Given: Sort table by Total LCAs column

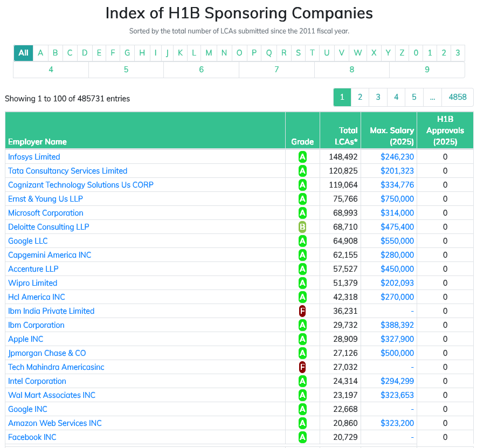Looking at the screenshot, I should 340,136.
